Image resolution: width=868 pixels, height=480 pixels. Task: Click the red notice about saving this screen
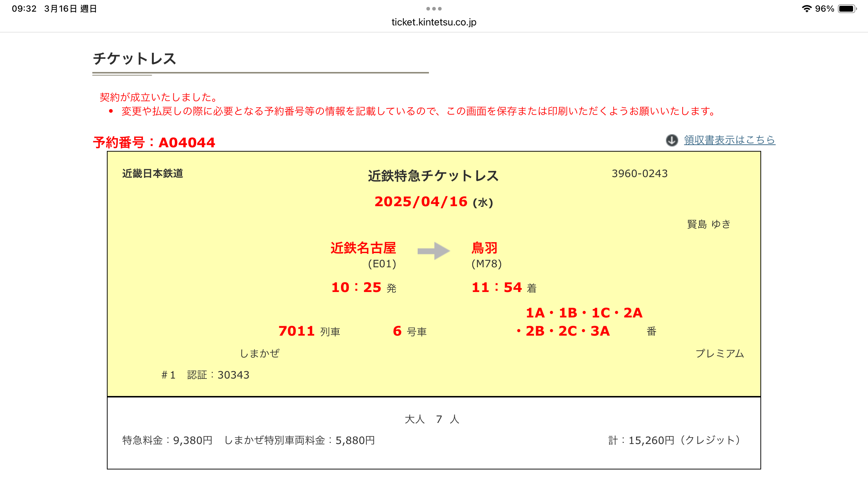(x=419, y=111)
